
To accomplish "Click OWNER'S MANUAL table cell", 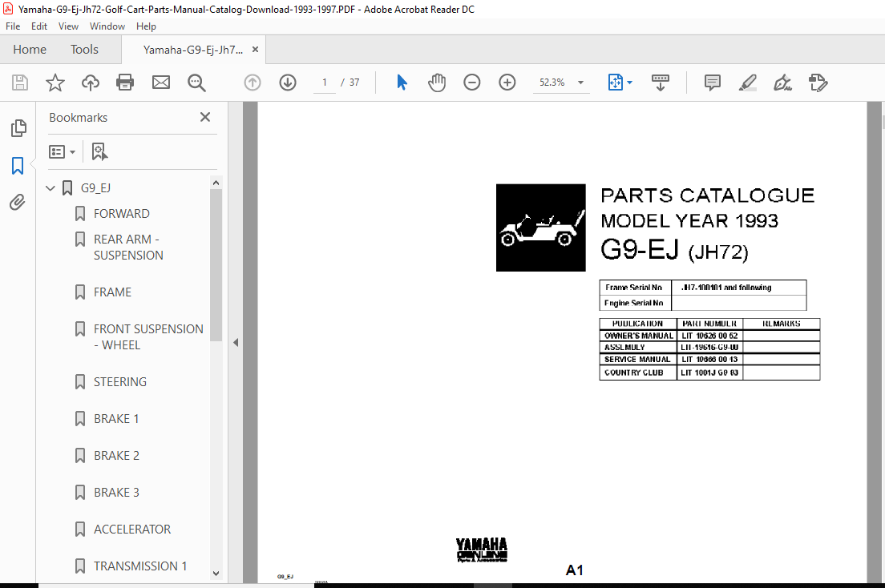I will (x=638, y=336).
